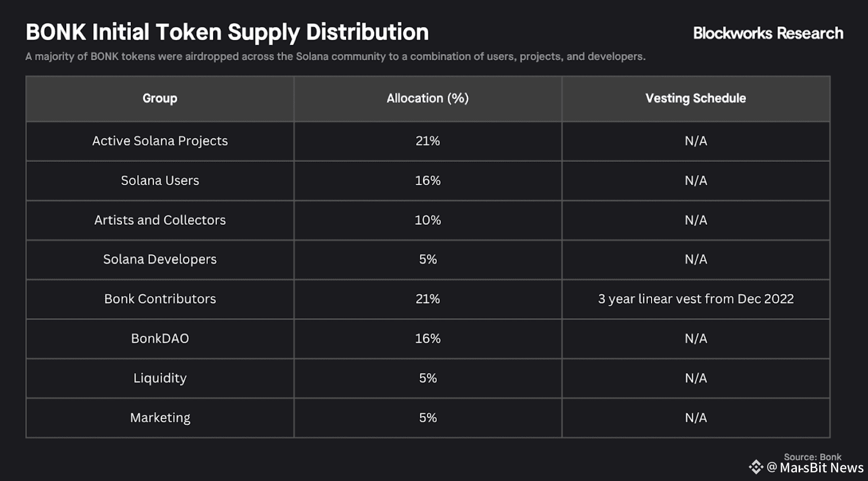Select the Solana Users cell
Viewport: 868px width, 481px height.
coord(160,181)
